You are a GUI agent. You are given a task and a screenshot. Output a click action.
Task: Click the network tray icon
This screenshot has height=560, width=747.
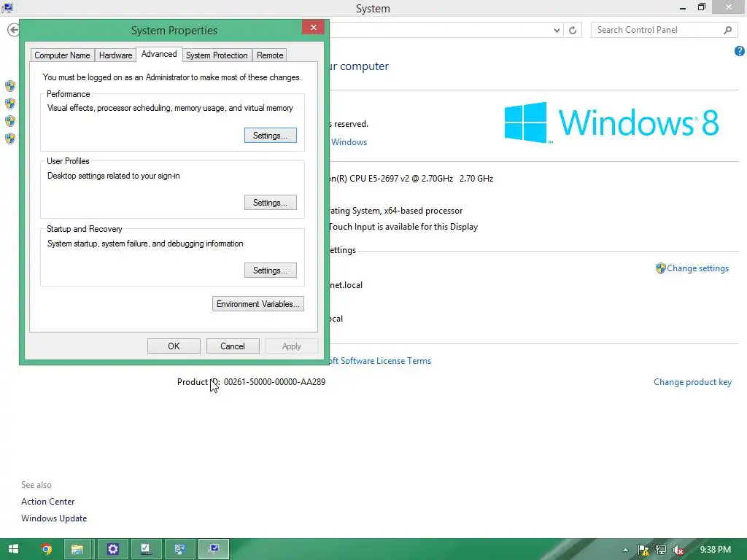point(661,550)
